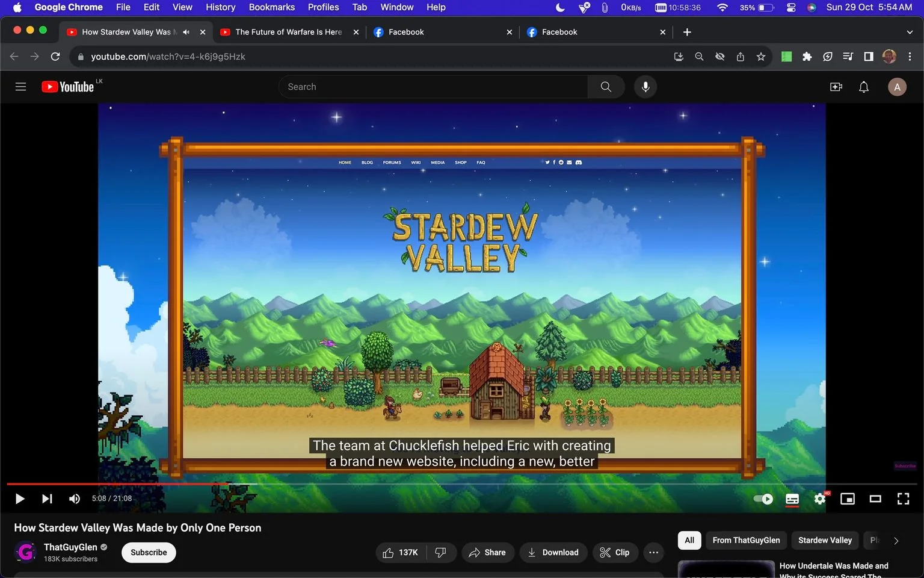The height and width of the screenshot is (578, 924).
Task: Open the ThatGuyGlen channel avatar
Action: 25,552
